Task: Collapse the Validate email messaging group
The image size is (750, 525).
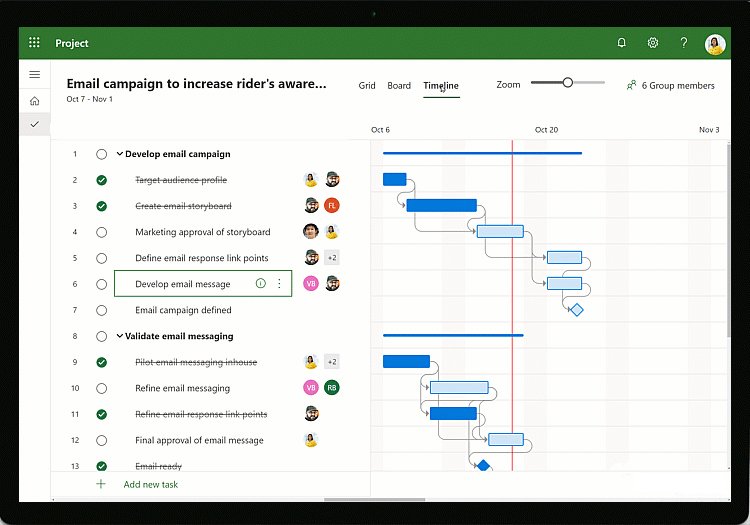Action: pyautogui.click(x=120, y=336)
